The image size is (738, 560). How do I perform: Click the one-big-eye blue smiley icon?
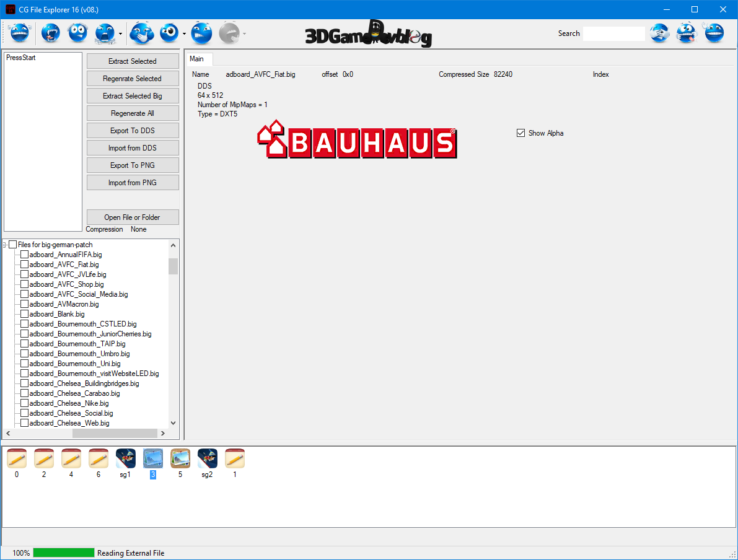pos(169,33)
